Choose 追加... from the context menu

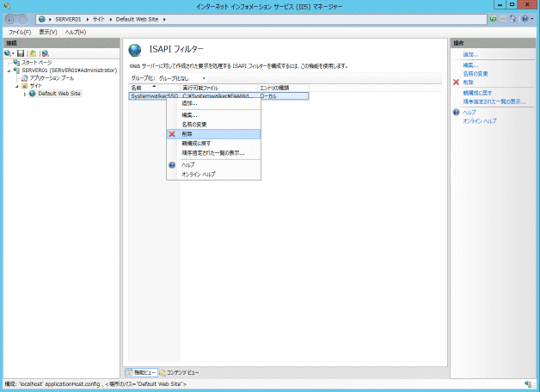coord(213,103)
